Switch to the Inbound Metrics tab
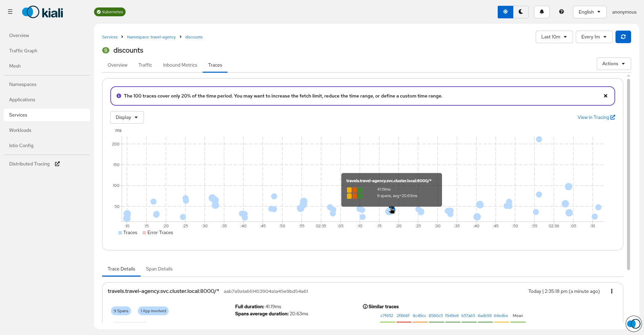 click(x=180, y=65)
